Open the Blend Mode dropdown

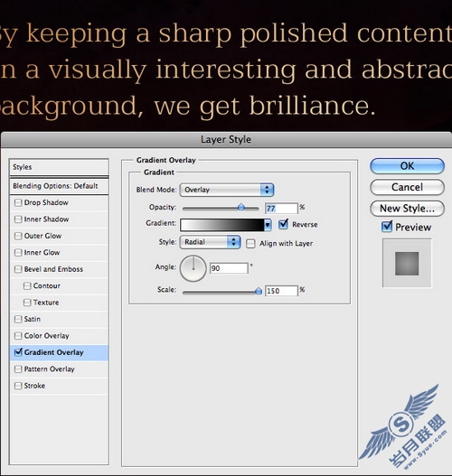coord(227,190)
